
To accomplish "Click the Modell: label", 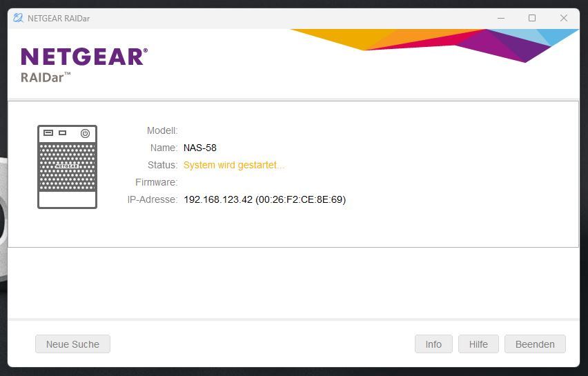I will coord(162,130).
